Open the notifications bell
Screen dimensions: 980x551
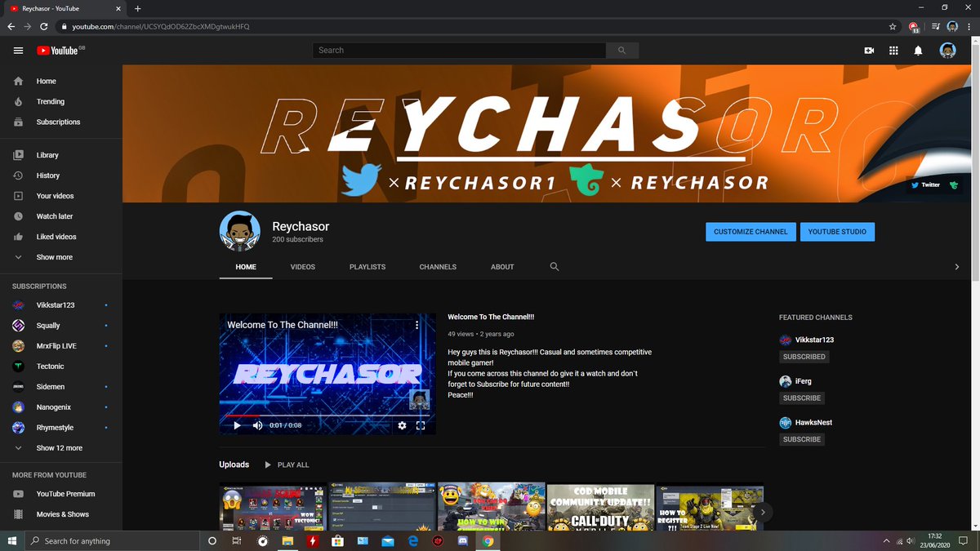point(918,51)
